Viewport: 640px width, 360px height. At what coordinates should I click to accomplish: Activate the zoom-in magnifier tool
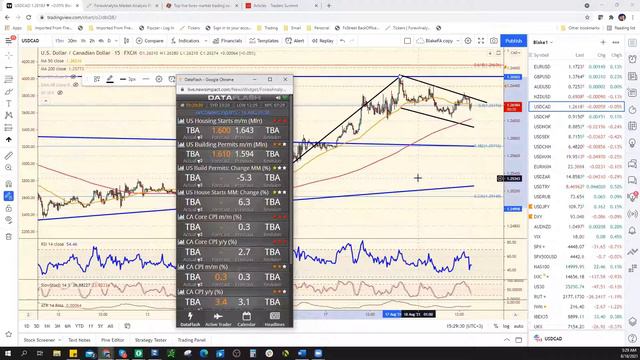pos(9,168)
